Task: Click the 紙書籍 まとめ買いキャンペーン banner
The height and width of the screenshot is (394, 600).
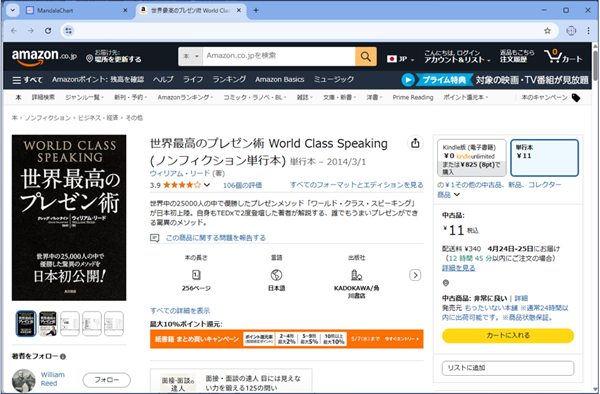Action: (287, 339)
